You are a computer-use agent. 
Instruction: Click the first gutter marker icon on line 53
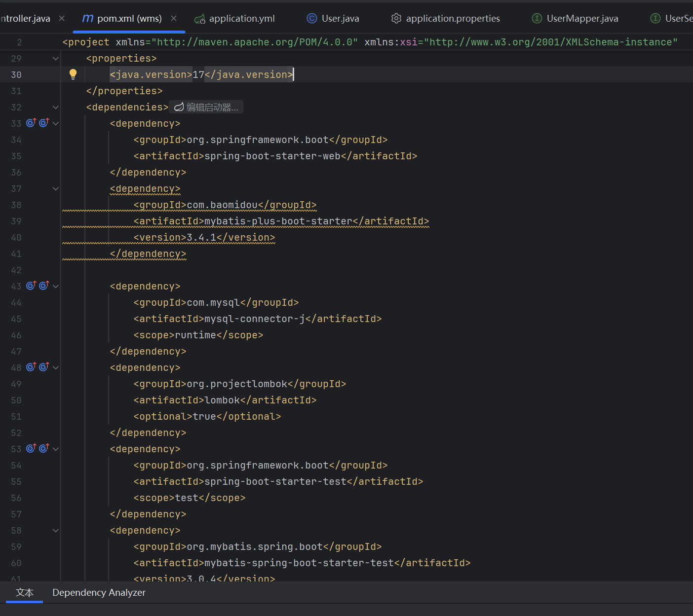(31, 448)
